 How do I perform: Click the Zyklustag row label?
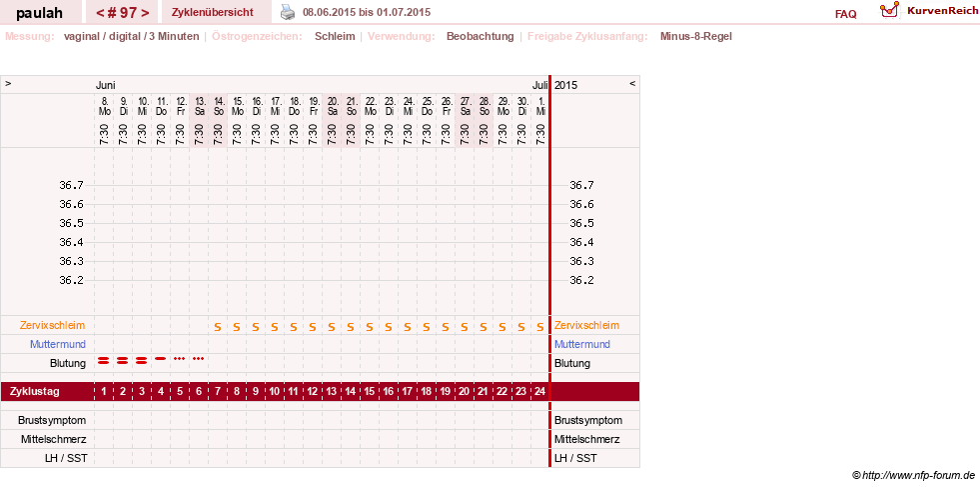(x=34, y=392)
